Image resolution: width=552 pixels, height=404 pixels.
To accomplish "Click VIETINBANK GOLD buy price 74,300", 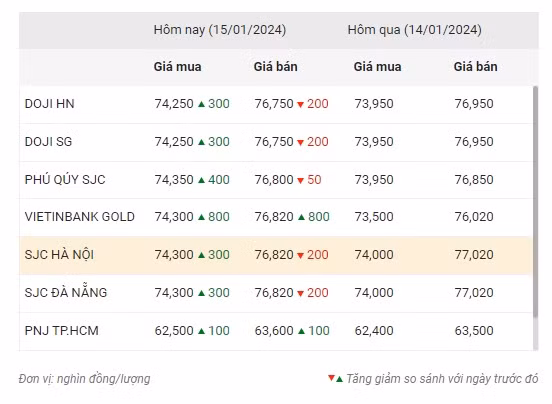I will point(174,217).
